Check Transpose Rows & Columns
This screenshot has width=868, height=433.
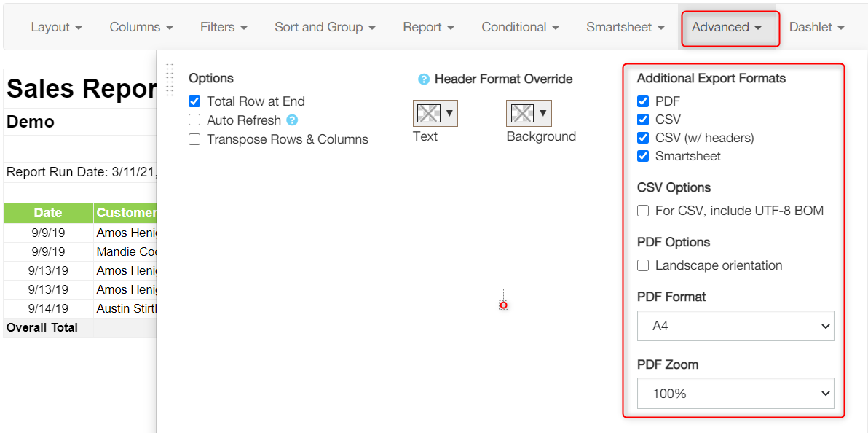pyautogui.click(x=194, y=139)
